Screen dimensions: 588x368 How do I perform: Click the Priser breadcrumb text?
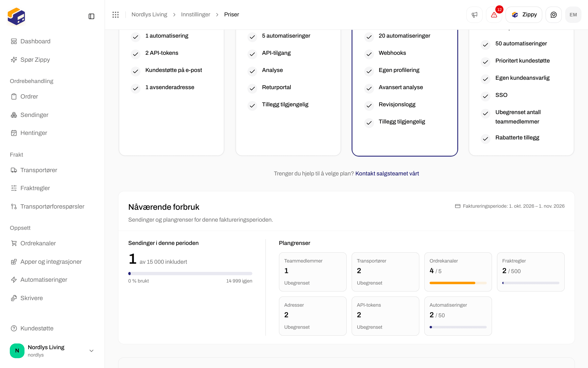pos(232,15)
